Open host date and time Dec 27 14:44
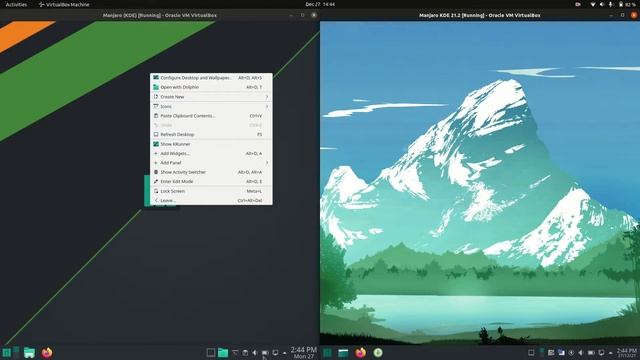Image resolution: width=640 pixels, height=360 pixels. pyautogui.click(x=320, y=4)
